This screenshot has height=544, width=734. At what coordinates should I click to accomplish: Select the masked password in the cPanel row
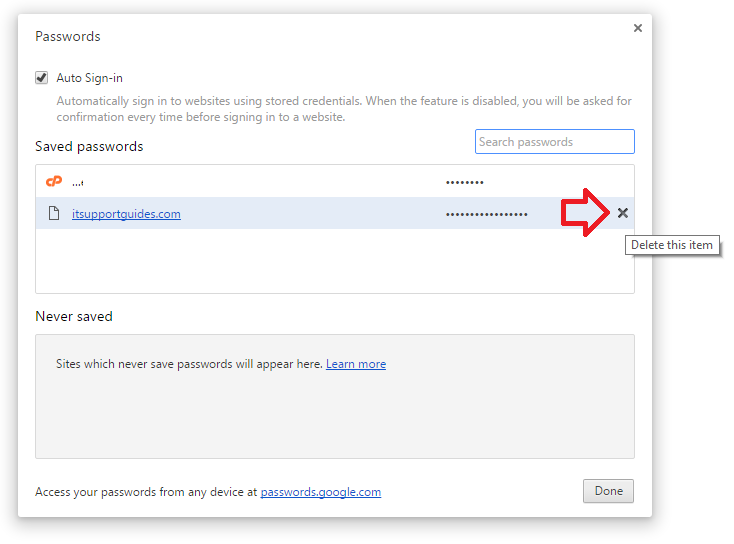[464, 182]
